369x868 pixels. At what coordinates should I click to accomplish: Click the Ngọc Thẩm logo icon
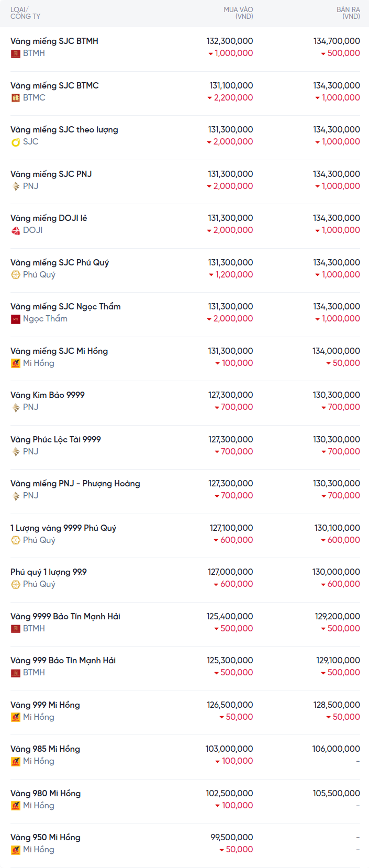[16, 319]
